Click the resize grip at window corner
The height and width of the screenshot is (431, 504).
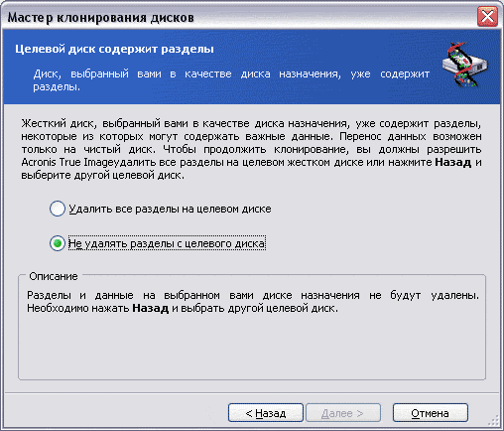pos(494,421)
